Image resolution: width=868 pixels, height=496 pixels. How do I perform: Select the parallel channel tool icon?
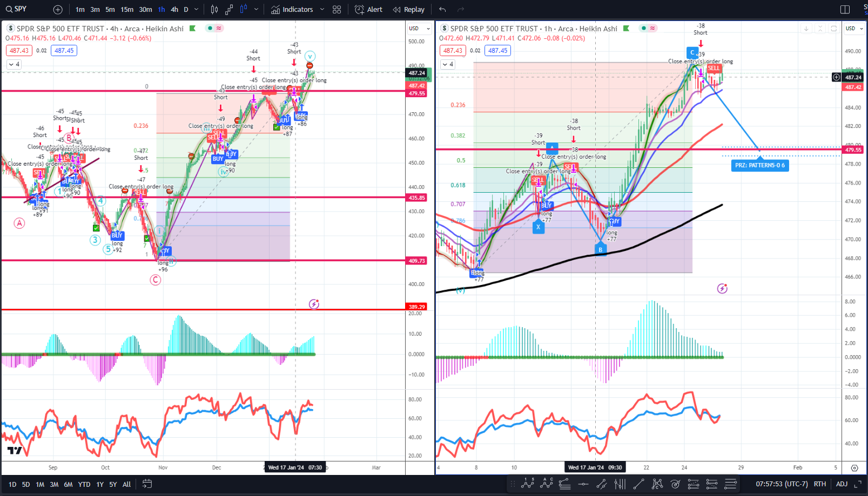[x=601, y=484]
